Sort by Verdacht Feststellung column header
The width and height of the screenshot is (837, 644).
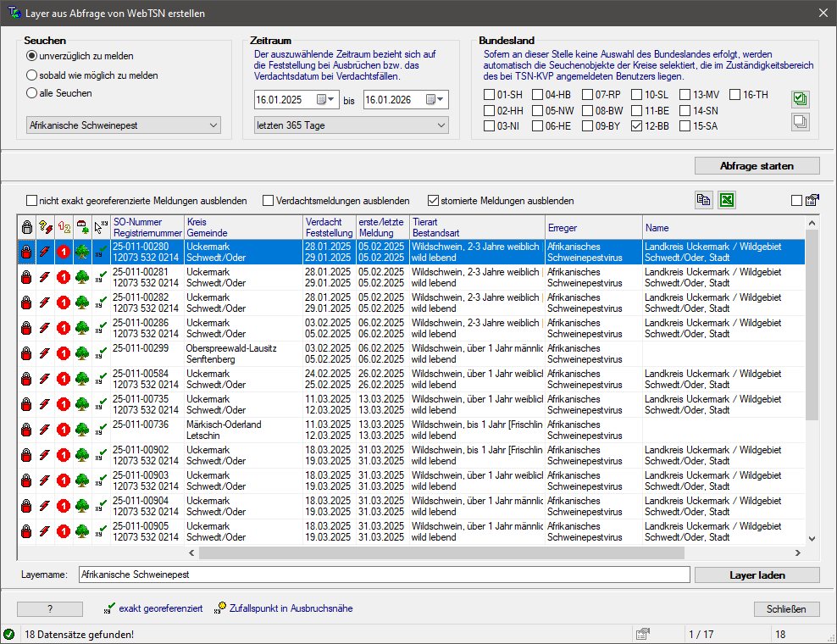330,227
